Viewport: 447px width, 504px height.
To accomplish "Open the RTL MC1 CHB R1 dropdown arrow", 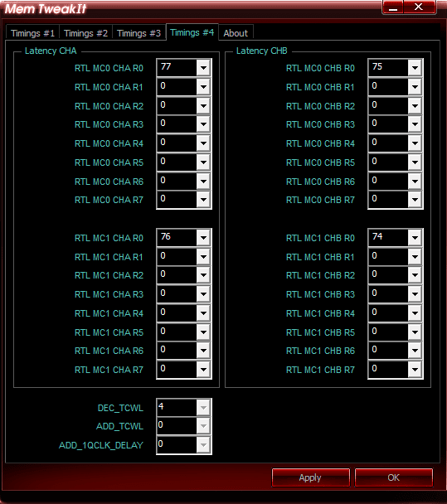I will [415, 257].
